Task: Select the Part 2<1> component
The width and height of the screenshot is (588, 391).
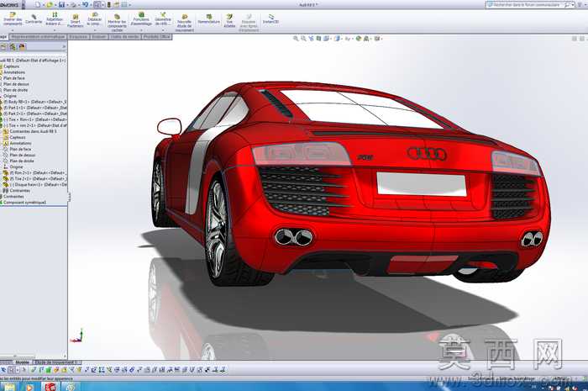Action: 35,114
